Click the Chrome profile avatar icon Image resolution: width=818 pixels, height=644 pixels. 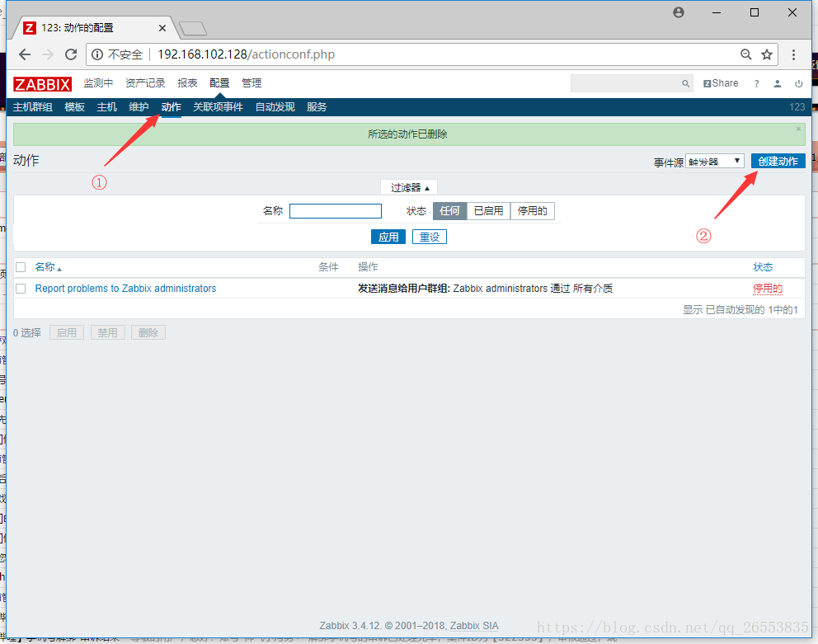click(678, 12)
